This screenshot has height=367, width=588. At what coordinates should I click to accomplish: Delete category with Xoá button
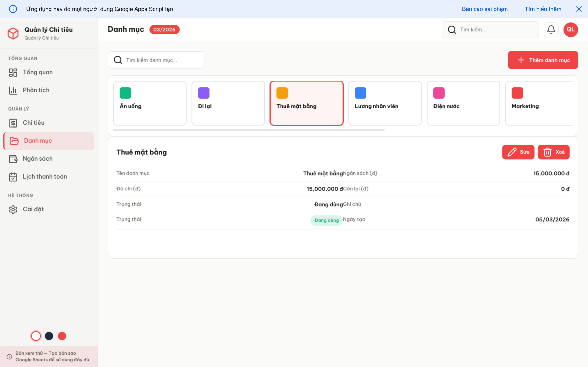tap(553, 152)
